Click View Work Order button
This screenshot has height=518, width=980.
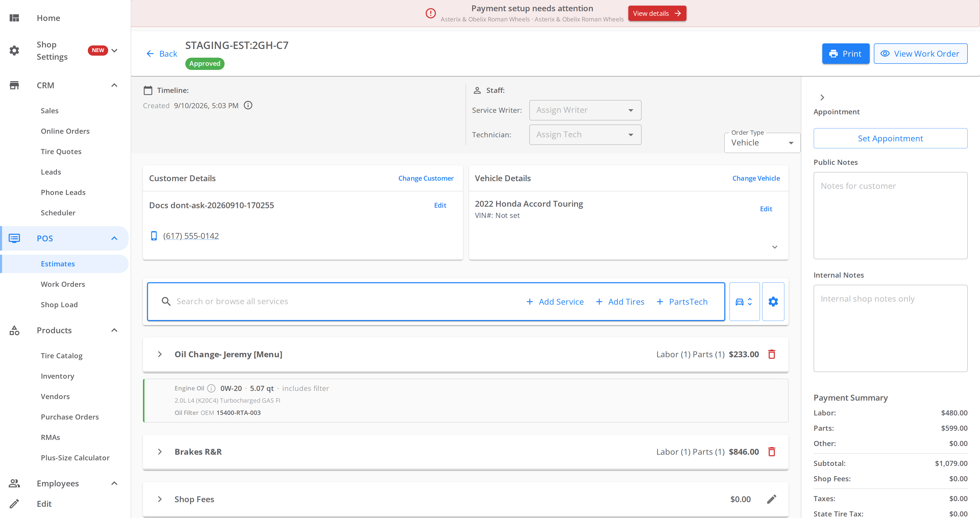(920, 54)
